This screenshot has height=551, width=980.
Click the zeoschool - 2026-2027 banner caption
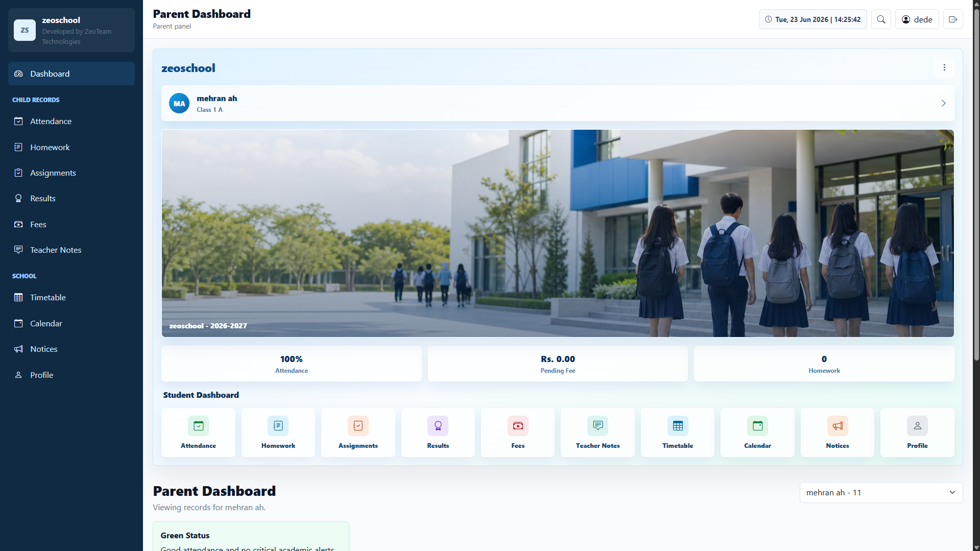pyautogui.click(x=208, y=326)
